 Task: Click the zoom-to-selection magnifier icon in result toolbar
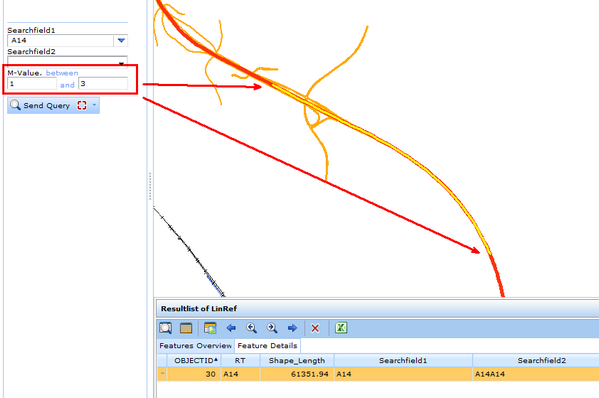point(166,328)
